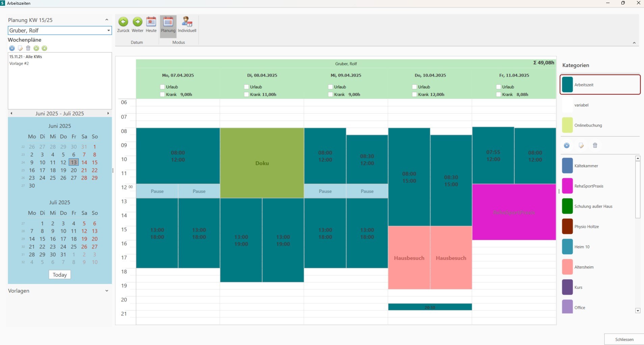Delete selected Wochenplan via trash icon
The width and height of the screenshot is (644, 345).
(28, 48)
